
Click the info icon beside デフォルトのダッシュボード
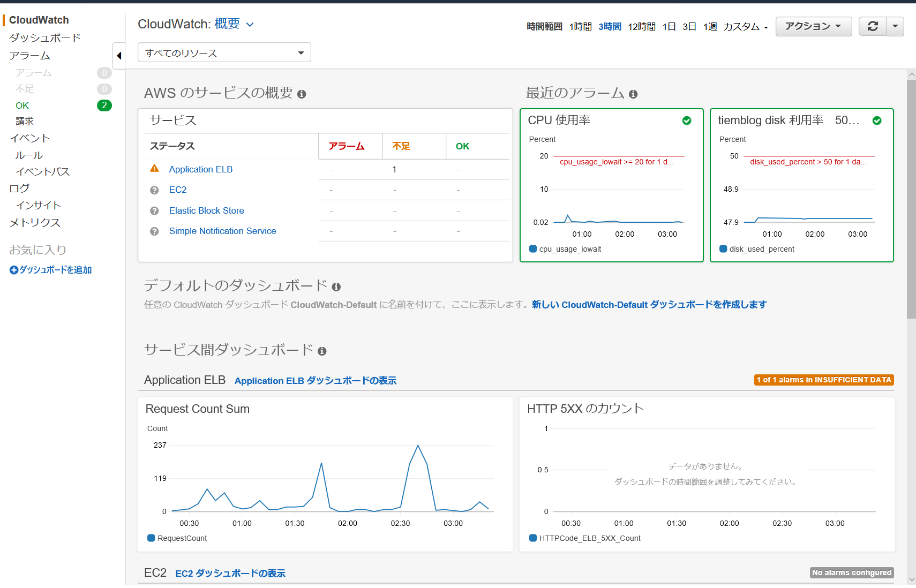coord(336,287)
